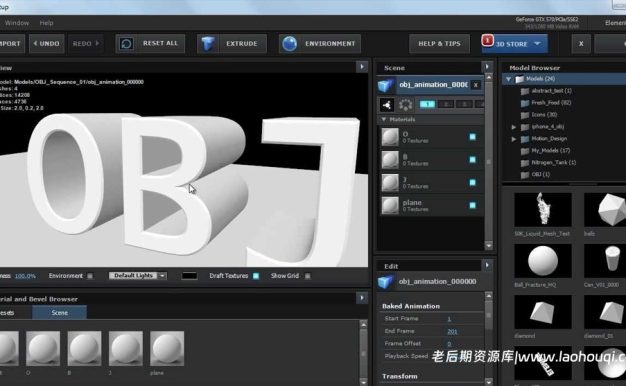Select the Ball_Fracture_HQ model thumbnail

[543, 261]
